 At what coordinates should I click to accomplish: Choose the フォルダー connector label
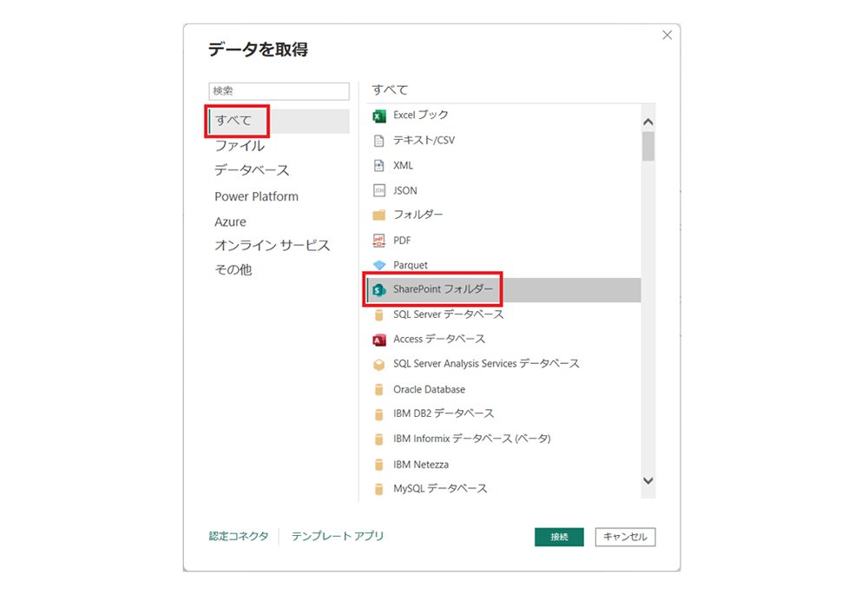418,215
